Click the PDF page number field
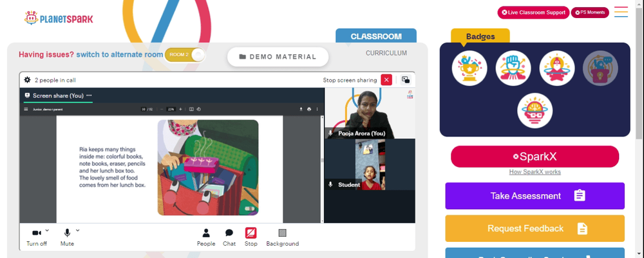644x258 pixels. [x=144, y=109]
